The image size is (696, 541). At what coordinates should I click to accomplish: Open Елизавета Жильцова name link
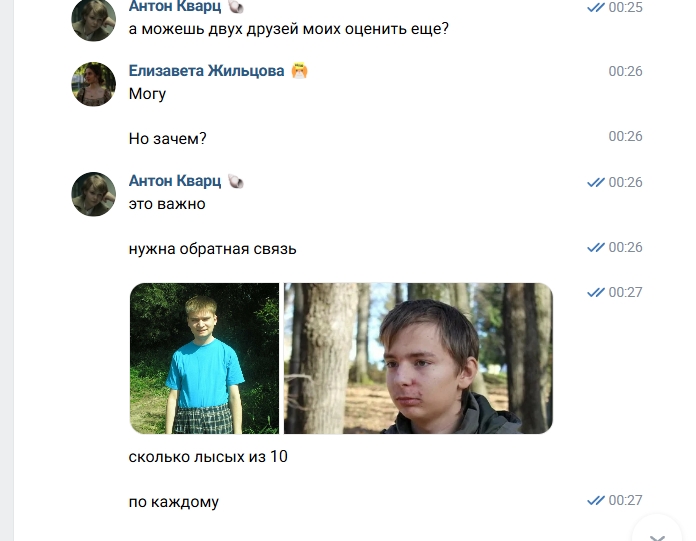tap(206, 71)
